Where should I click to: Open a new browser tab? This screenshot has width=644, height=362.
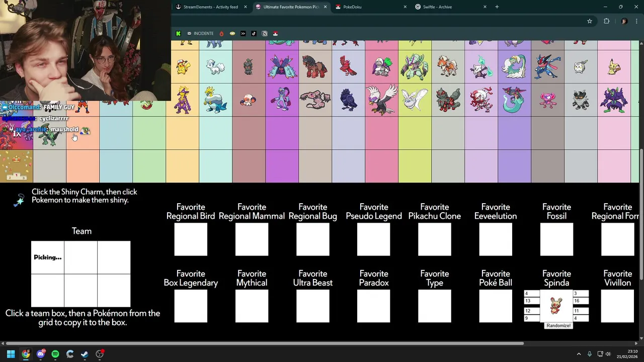pyautogui.click(x=497, y=7)
